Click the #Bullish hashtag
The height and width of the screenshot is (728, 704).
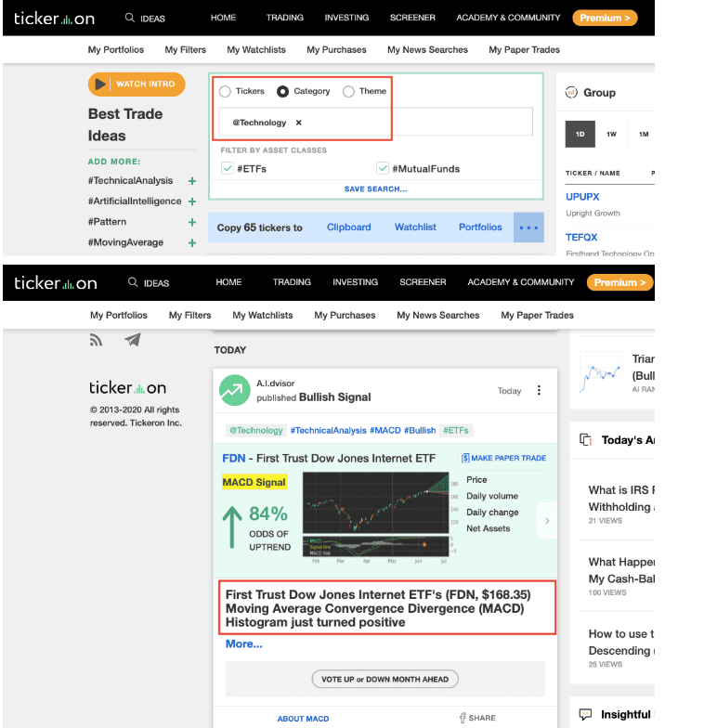coord(420,431)
